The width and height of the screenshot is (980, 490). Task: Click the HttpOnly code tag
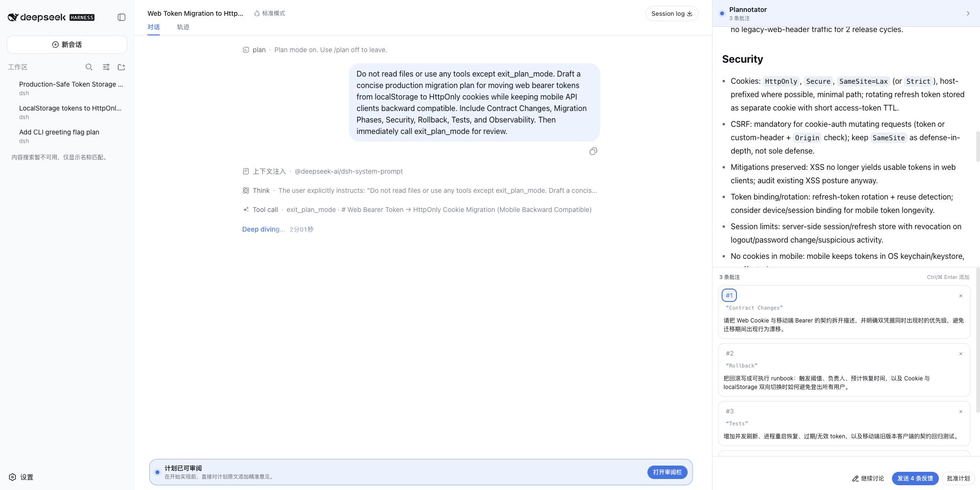(781, 81)
